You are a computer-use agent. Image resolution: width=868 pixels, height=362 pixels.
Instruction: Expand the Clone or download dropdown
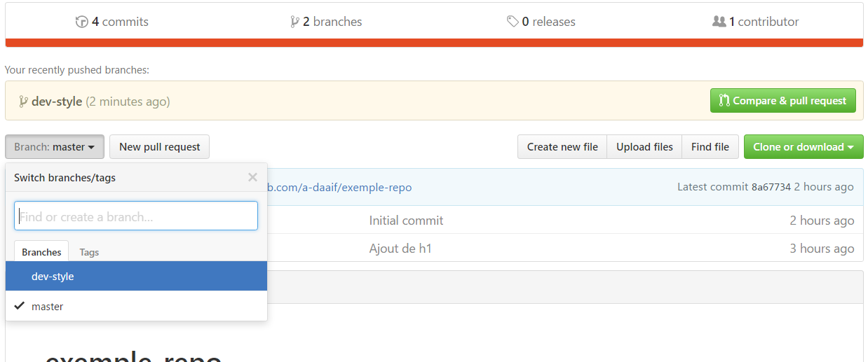tap(803, 147)
